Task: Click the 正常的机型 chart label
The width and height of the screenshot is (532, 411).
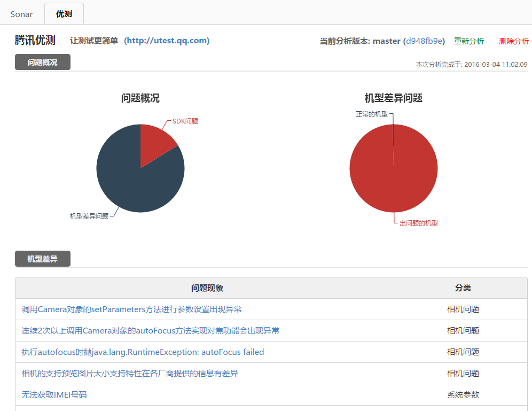Action: [x=372, y=114]
